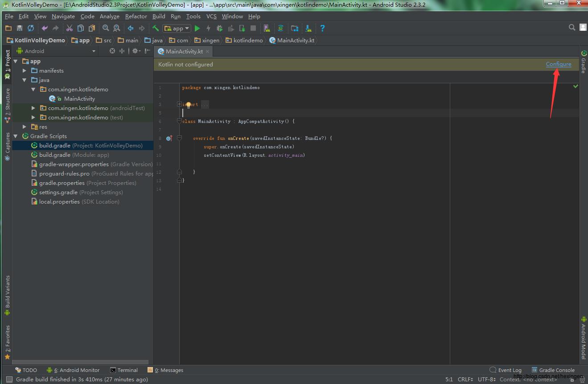
Task: Open the Terminal tool window
Action: [x=124, y=370]
